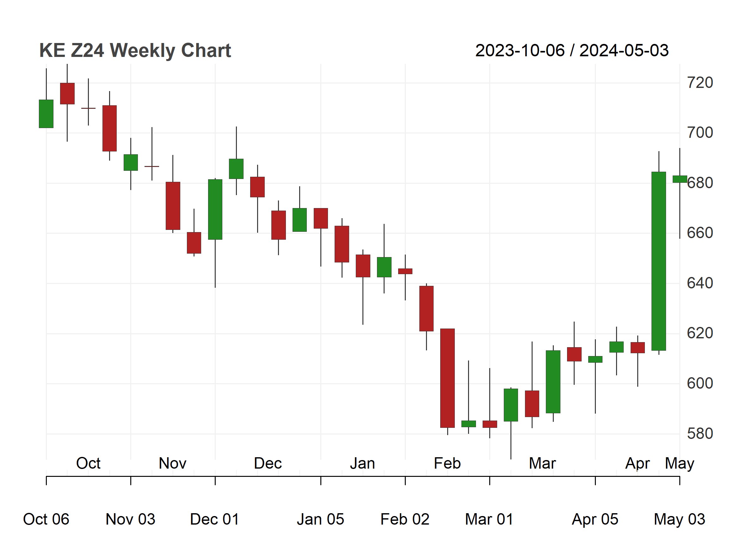
Task: Click the 640 price axis label
Action: (700, 283)
